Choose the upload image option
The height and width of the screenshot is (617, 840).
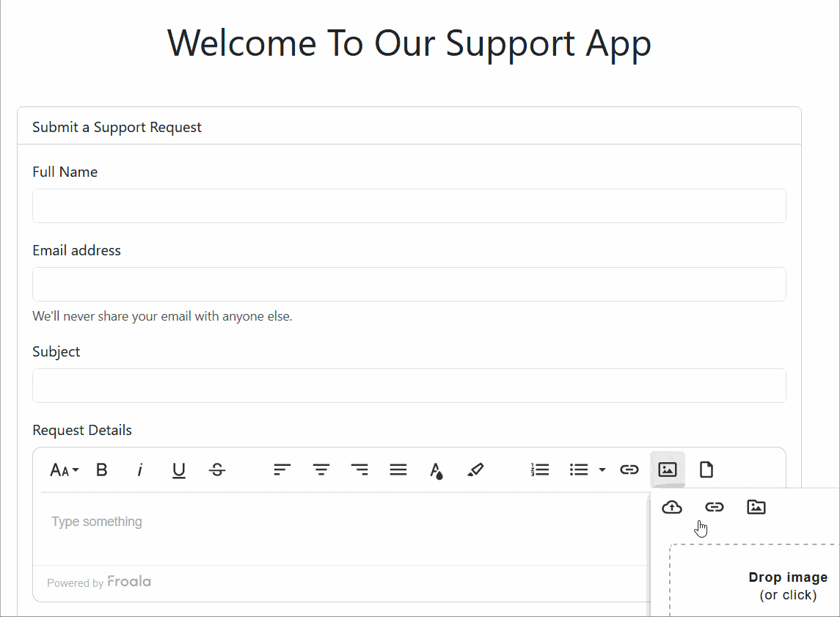[x=671, y=506]
